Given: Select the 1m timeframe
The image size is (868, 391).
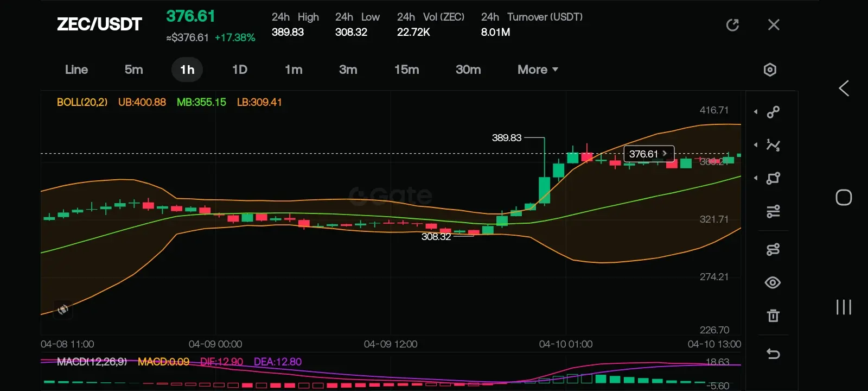Looking at the screenshot, I should tap(293, 70).
